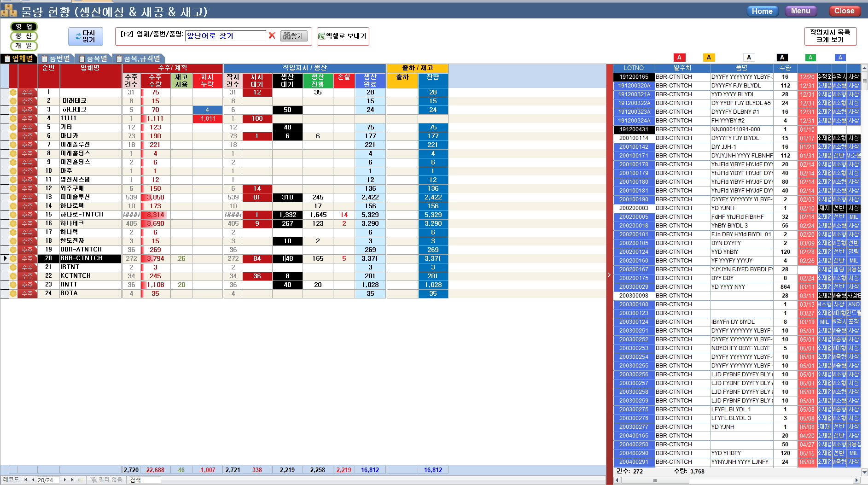Export data with 엑셀로 보내기 button
This screenshot has height=485, width=868.
point(343,36)
